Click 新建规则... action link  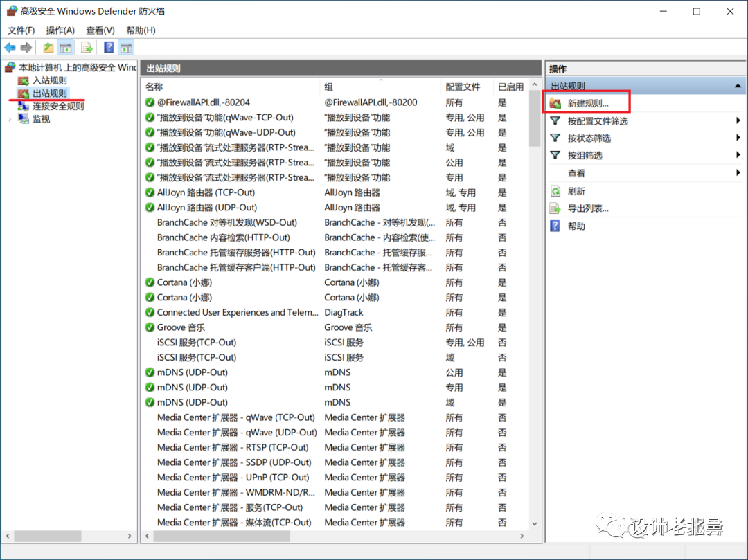[588, 103]
